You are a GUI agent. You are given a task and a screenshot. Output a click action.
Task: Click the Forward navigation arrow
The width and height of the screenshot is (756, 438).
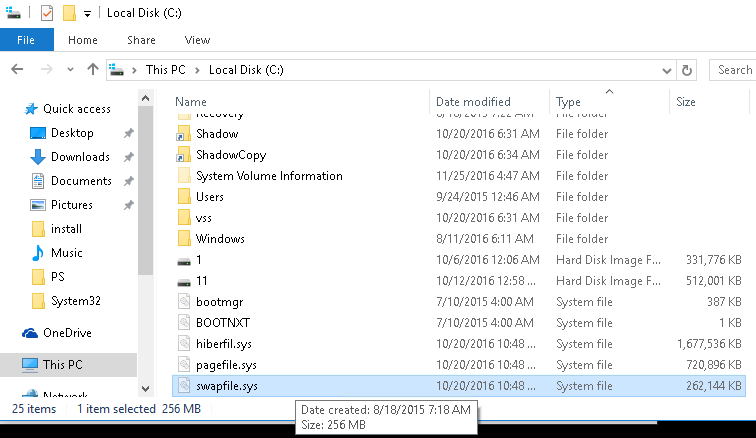pos(47,69)
